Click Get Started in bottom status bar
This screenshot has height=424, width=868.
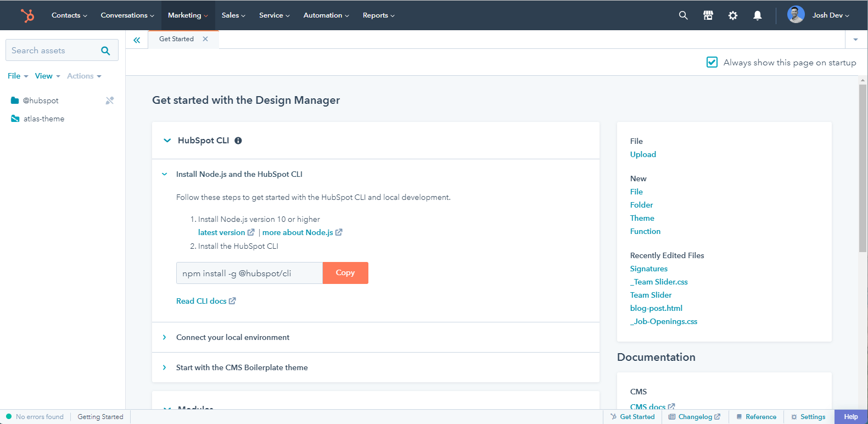(632, 417)
